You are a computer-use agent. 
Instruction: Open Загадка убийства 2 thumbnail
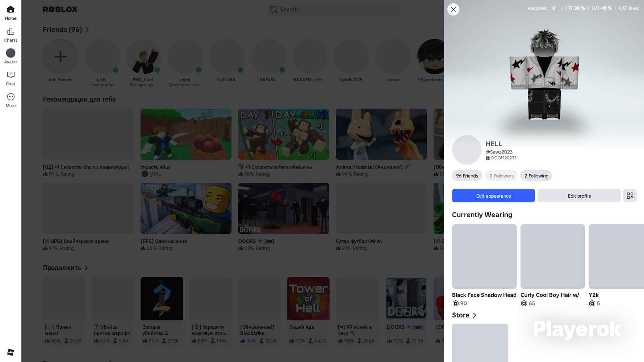click(x=162, y=298)
